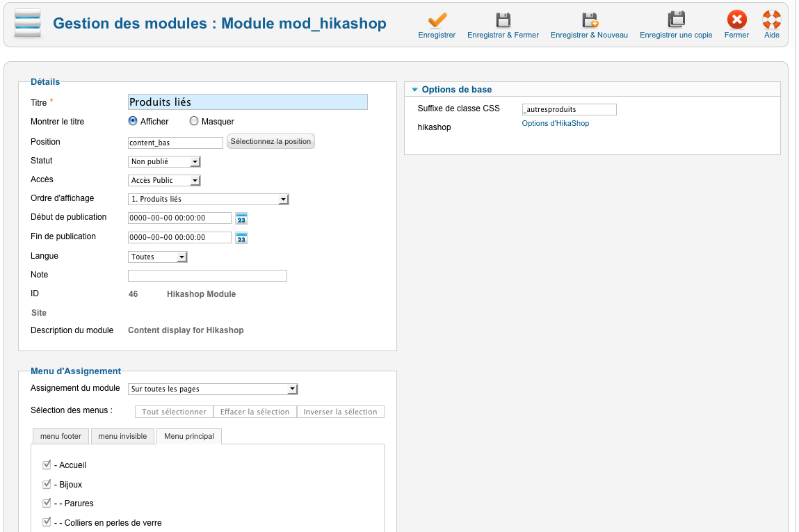Open Aide lifebuoy icon

771,20
